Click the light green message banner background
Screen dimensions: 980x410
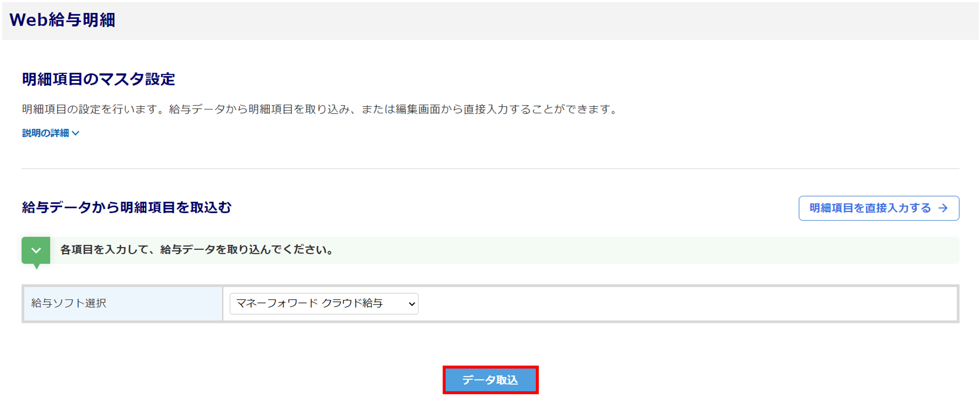coord(641,250)
